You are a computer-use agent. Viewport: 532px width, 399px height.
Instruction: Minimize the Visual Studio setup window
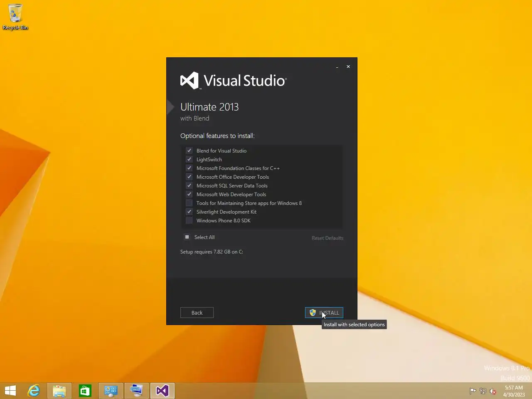[337, 66]
